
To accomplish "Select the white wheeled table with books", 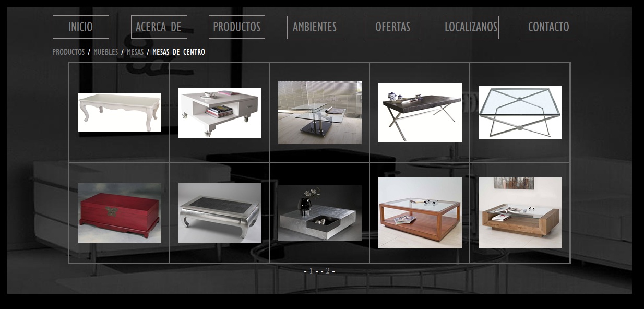I will pos(219,113).
